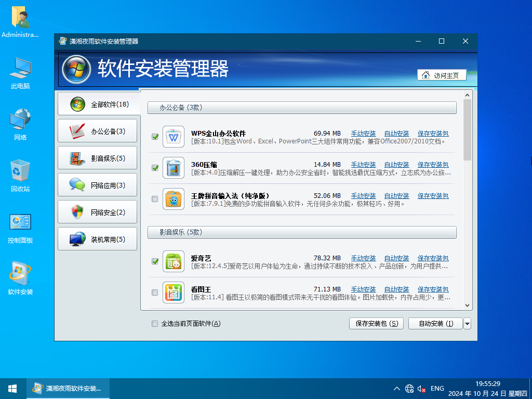Screen dimensions: 532x399
Task: Click the software list scrollbar thumb
Action: (467, 130)
